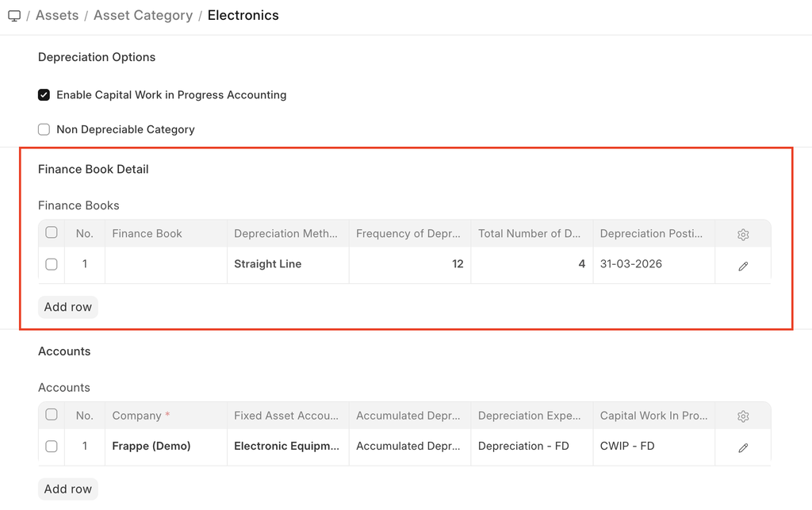812x510 pixels.
Task: Tick the Finance Books row 1 checkbox
Action: click(52, 264)
